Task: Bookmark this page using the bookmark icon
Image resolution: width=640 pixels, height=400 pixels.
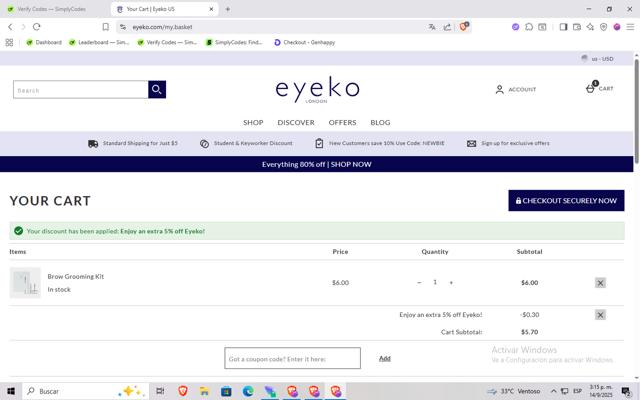Action: 105,27
